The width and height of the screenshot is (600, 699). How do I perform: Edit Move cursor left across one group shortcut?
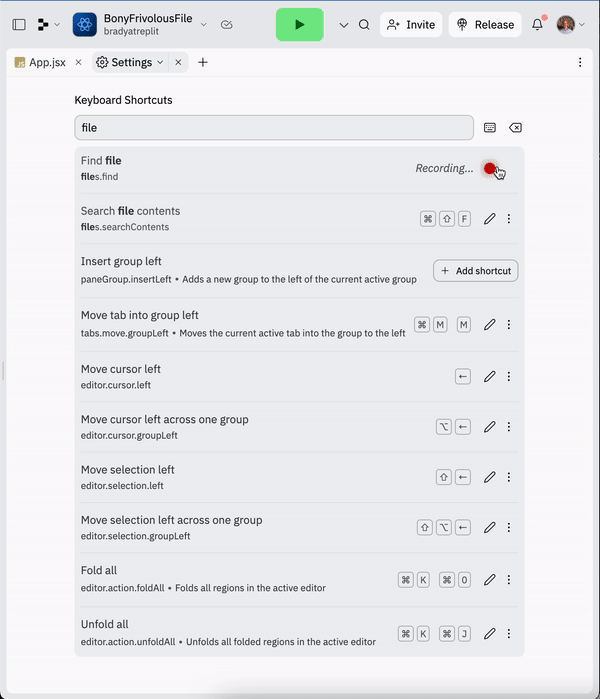pyautogui.click(x=490, y=427)
